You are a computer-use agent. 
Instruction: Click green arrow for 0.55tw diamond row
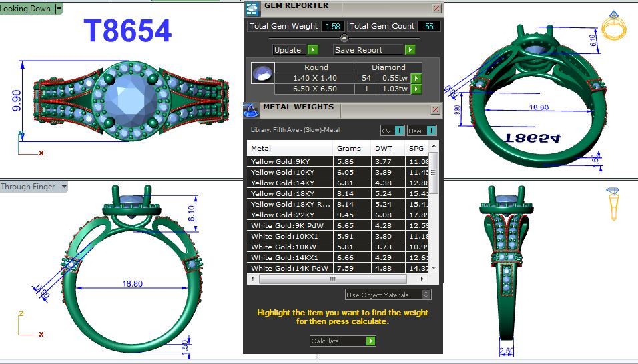pyautogui.click(x=416, y=78)
